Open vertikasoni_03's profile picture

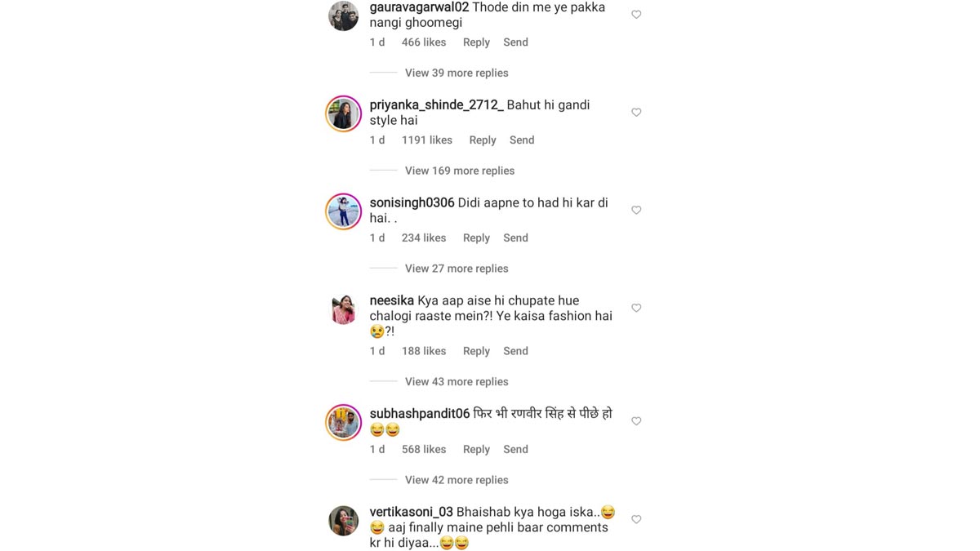point(343,520)
